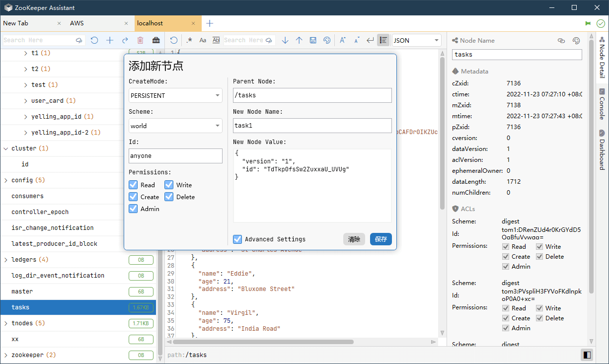The width and height of the screenshot is (609, 364).
Task: Open the toolbox briefcase icon
Action: pos(156,40)
